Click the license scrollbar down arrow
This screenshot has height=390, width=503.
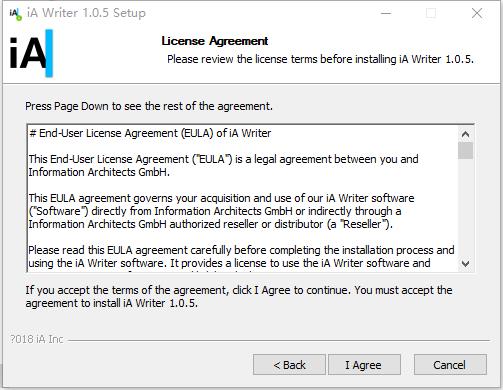pos(465,263)
